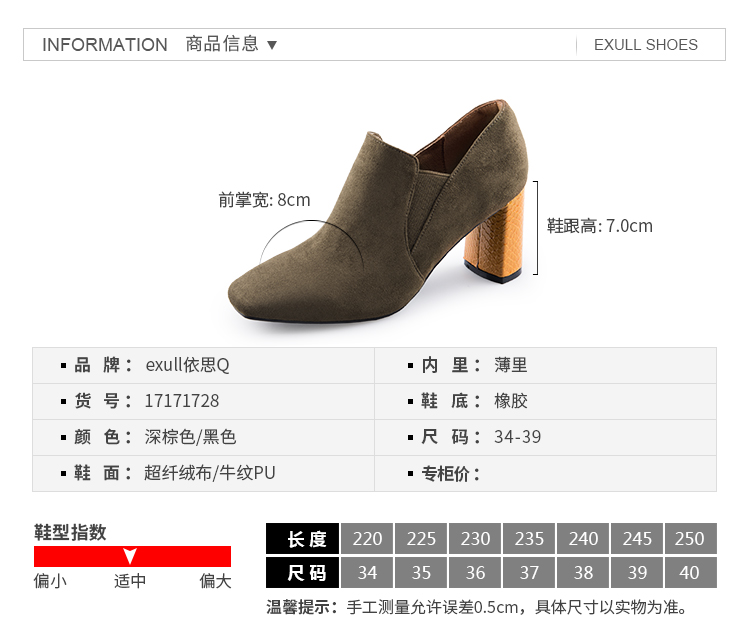Screen dimensions: 750x642
Task: Choose size 38 in the 尺码 row
Action: 583,573
